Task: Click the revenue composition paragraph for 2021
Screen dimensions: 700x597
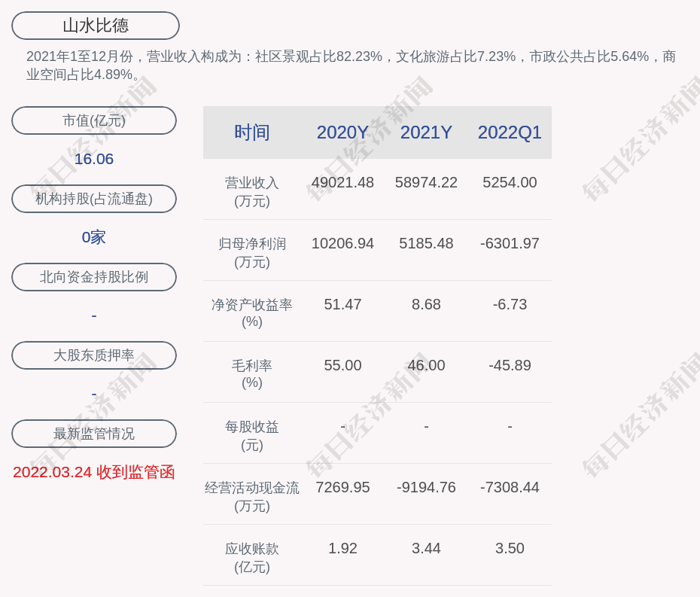Action: click(x=351, y=65)
